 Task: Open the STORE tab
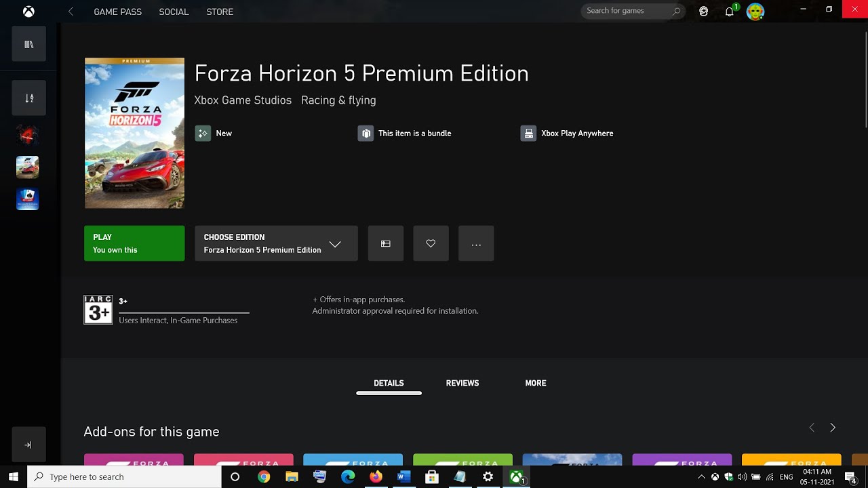[220, 12]
